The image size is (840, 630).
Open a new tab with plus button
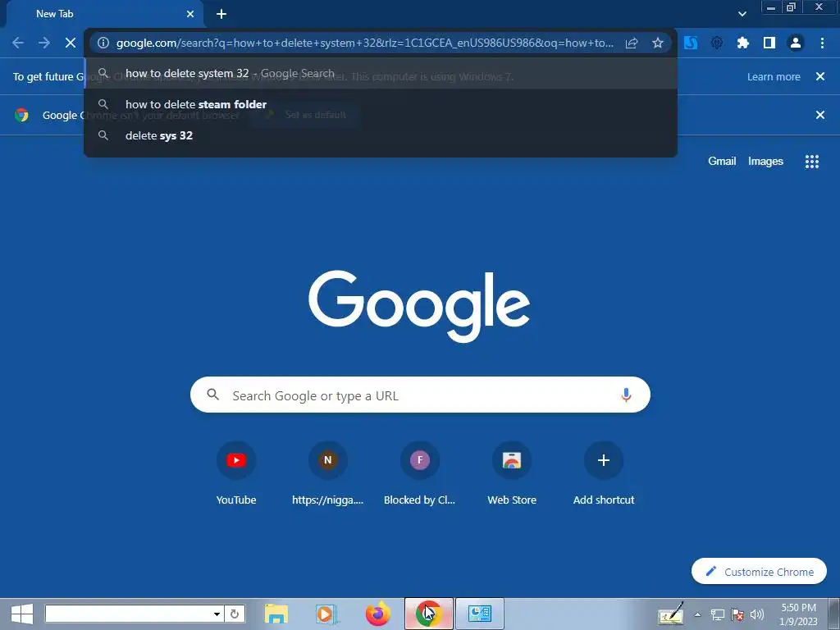coord(221,14)
